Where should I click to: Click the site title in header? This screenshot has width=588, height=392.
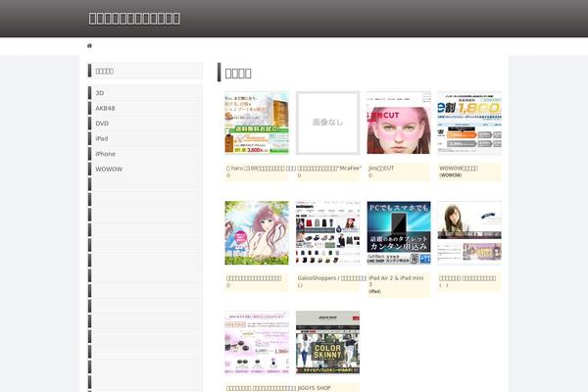(x=134, y=19)
